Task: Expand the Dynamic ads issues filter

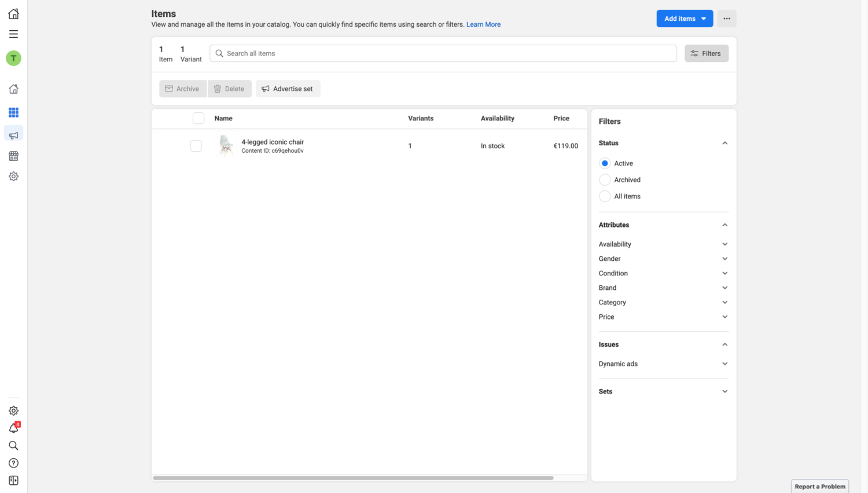Action: click(663, 364)
